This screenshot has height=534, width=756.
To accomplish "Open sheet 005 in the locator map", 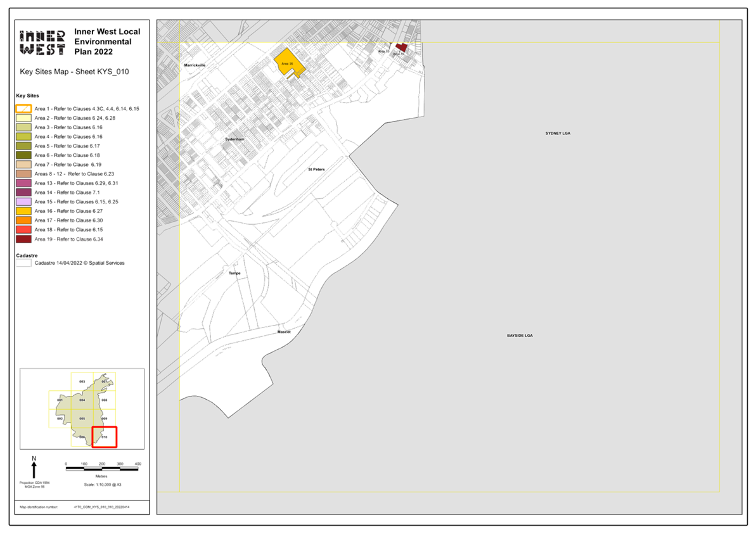I will tap(82, 419).
